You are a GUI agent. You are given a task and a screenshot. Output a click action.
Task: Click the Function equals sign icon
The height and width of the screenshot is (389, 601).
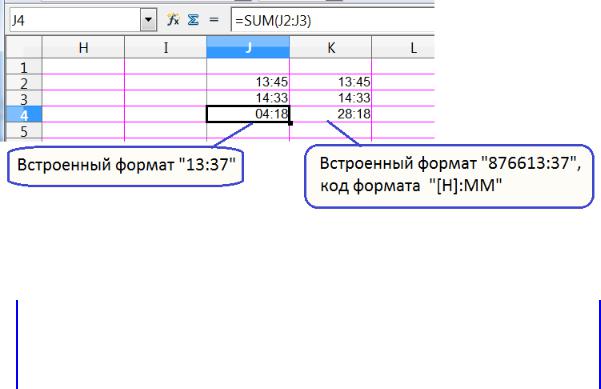pyautogui.click(x=214, y=20)
